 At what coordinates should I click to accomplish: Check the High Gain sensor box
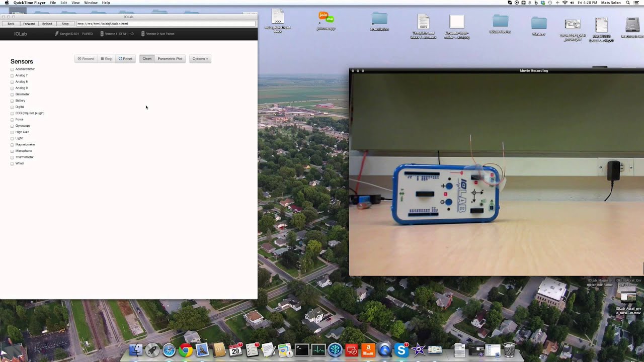(x=12, y=132)
